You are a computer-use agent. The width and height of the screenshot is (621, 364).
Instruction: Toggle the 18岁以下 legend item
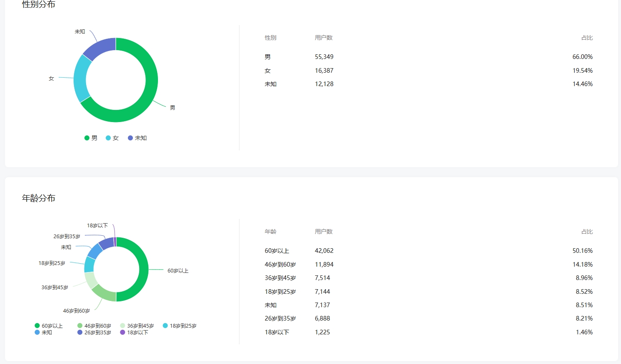134,333
